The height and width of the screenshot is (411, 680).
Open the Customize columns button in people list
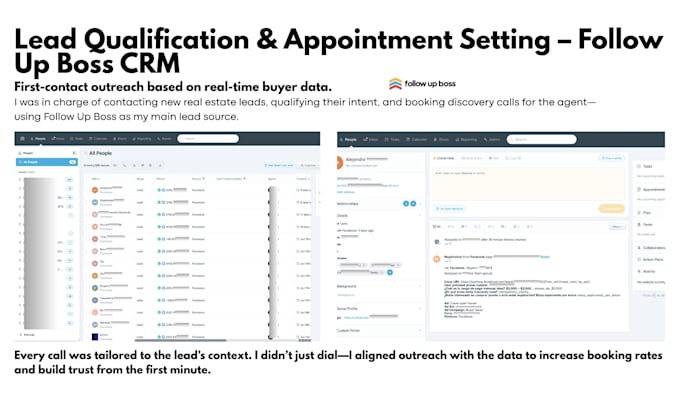(308, 165)
